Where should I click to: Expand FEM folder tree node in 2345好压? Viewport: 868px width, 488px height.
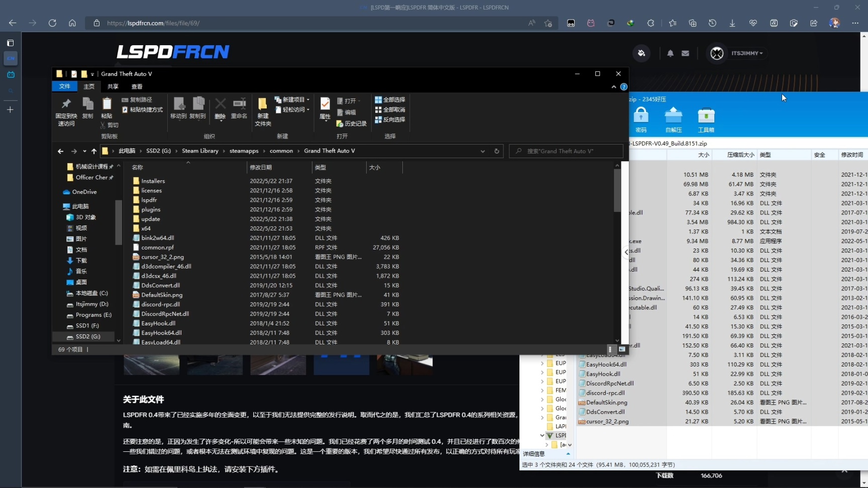coord(542,390)
